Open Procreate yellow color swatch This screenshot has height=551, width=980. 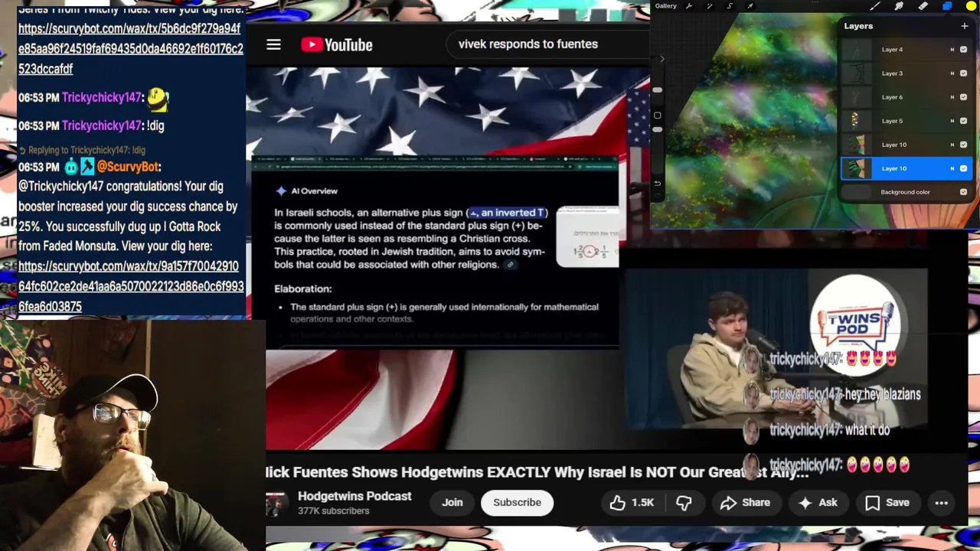coord(971,6)
